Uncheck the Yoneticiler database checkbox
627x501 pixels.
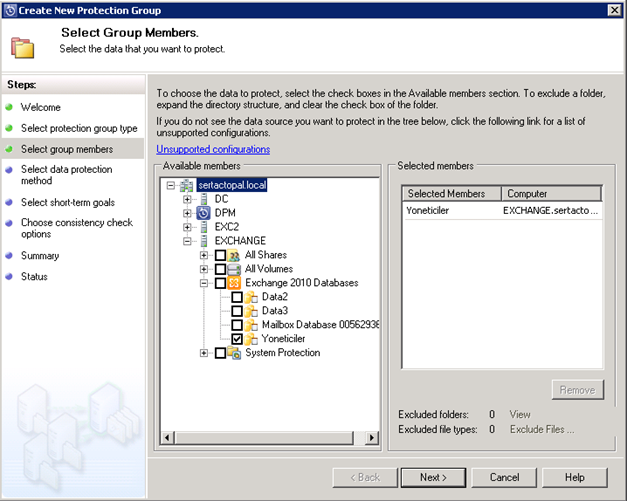237,339
